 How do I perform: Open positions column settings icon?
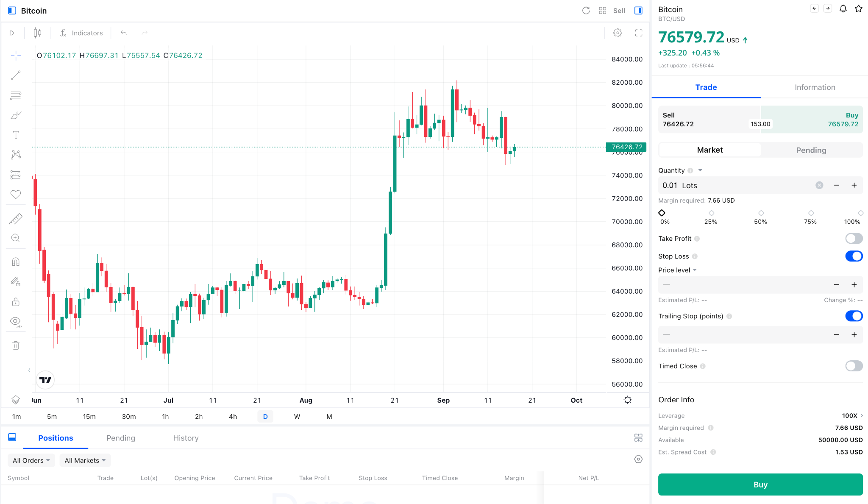click(638, 459)
